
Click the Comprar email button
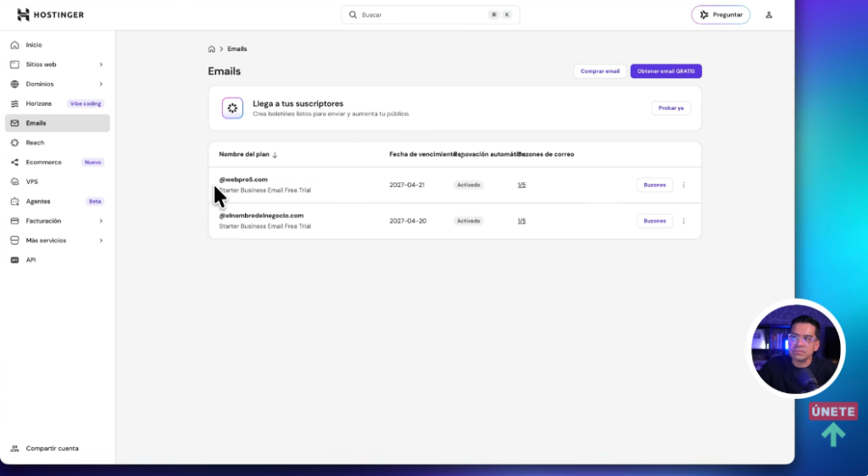tap(600, 71)
